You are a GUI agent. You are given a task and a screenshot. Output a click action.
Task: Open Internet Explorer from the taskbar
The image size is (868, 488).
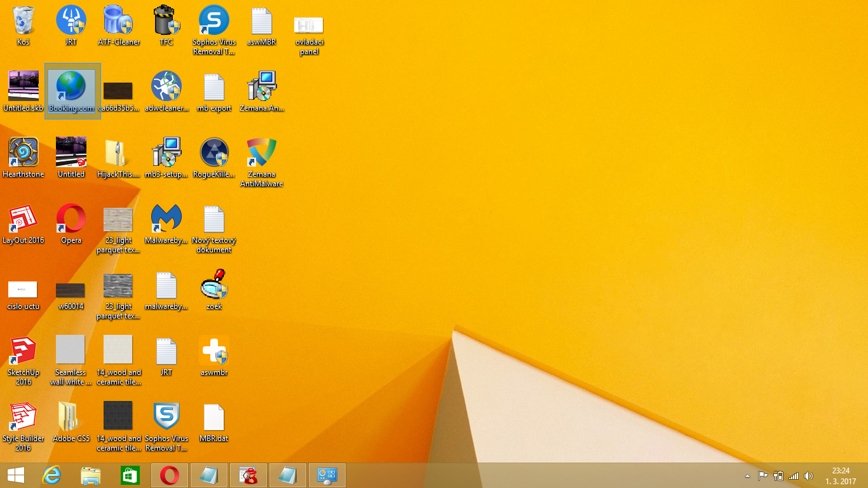(51, 475)
